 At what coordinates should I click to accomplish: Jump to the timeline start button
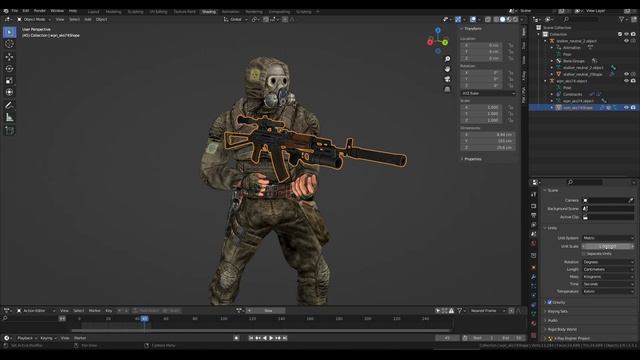tap(251, 338)
